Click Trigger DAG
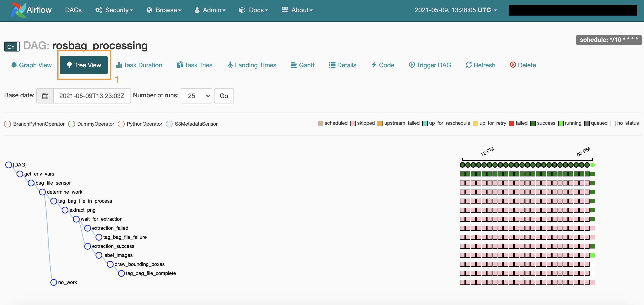Image resolution: width=644 pixels, height=305 pixels. click(x=430, y=65)
